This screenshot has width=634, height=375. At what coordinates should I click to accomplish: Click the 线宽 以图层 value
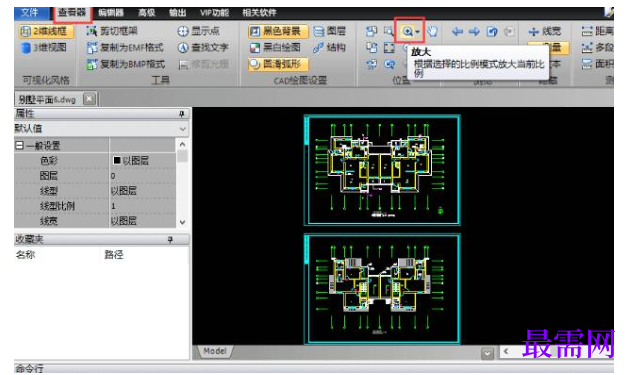click(x=142, y=221)
